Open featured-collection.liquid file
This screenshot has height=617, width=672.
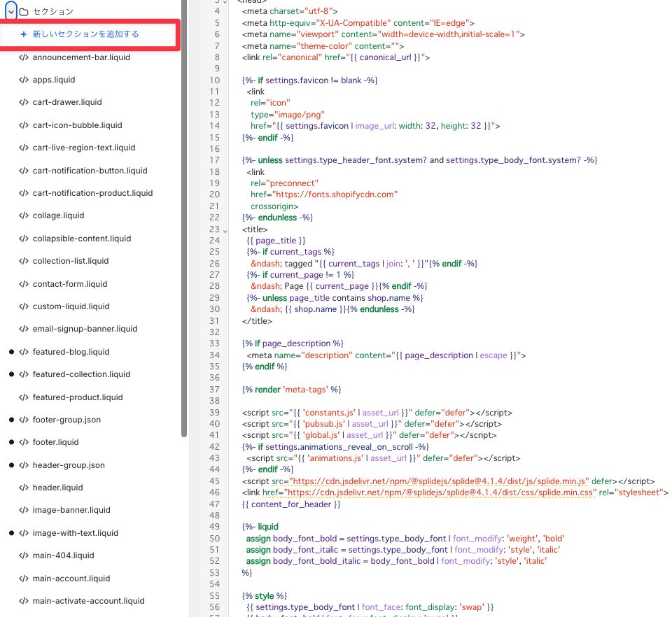[x=81, y=374]
